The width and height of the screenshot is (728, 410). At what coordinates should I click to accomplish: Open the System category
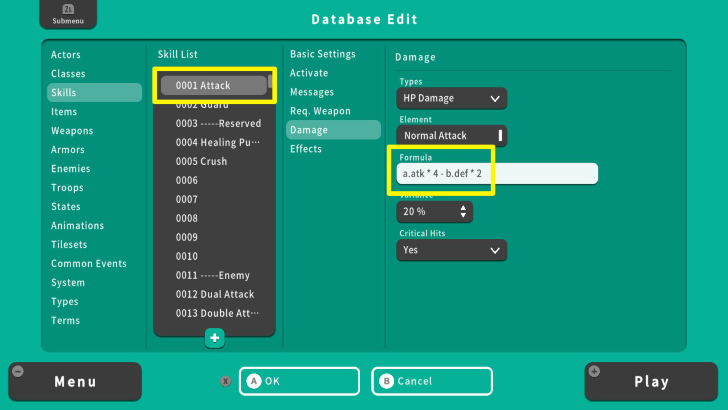(x=68, y=283)
